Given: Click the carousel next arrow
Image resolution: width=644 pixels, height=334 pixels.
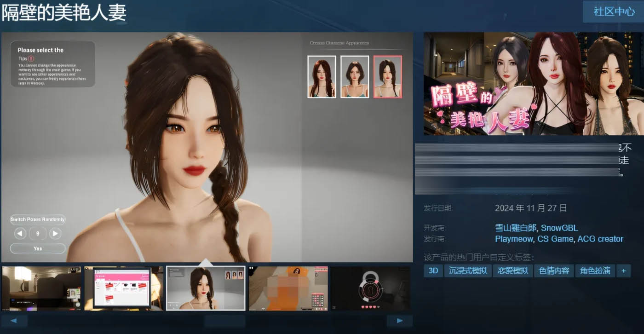Looking at the screenshot, I should pyautogui.click(x=400, y=320).
